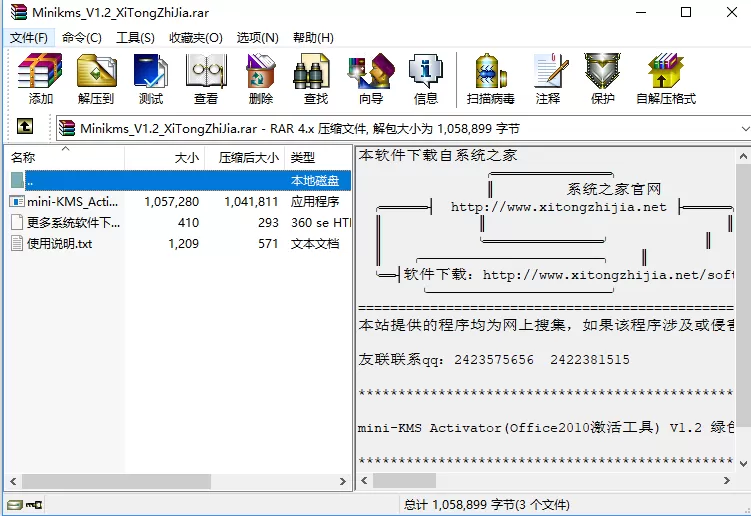The width and height of the screenshot is (751, 516).
Task: Go up one folder level arrow button
Action: click(25, 126)
